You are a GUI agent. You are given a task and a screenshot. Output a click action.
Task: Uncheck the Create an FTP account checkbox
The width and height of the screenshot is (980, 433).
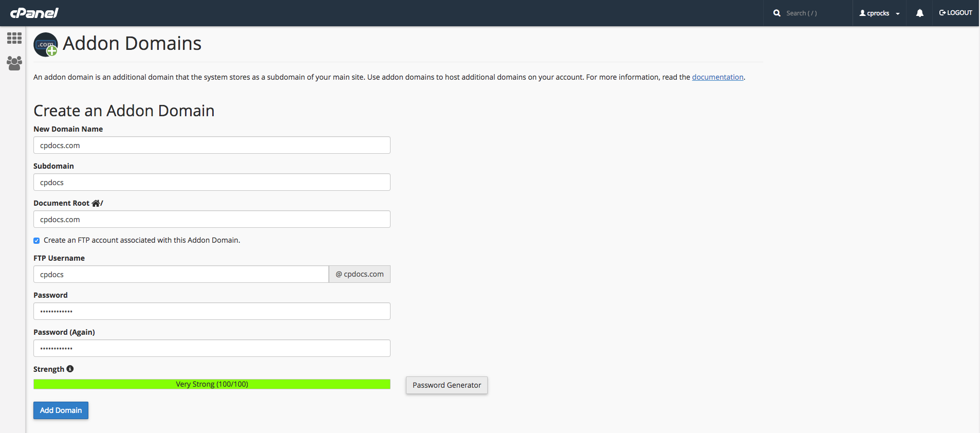(36, 241)
